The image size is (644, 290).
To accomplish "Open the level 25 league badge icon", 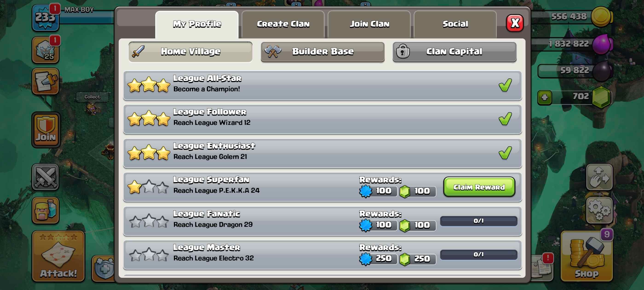I will (45, 50).
